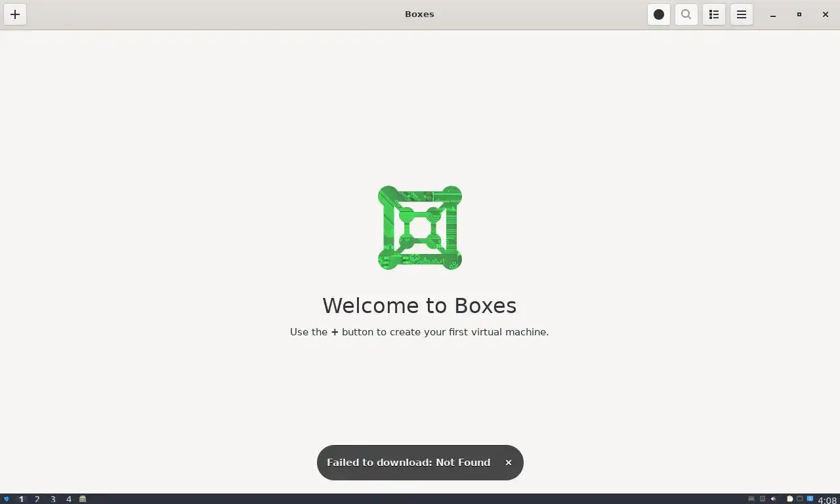Click the 'Use the + button' hint text
The image size is (840, 504).
coord(419,332)
